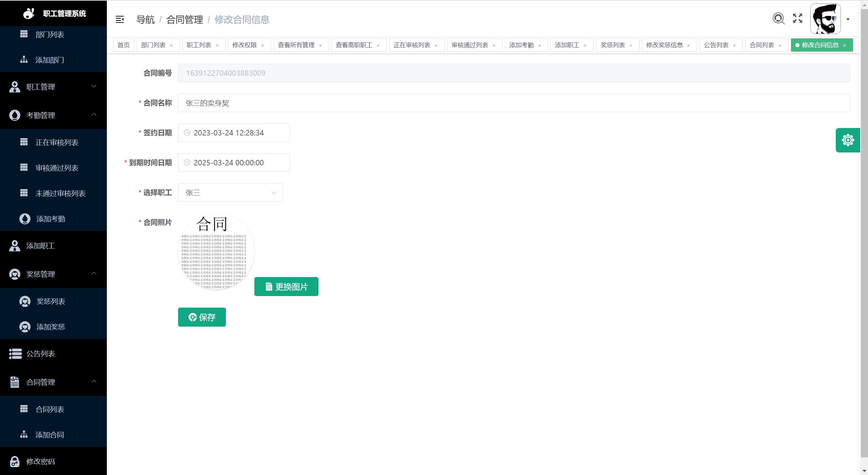Click the 更换图片 button
This screenshot has height=475, width=868.
[x=286, y=287]
